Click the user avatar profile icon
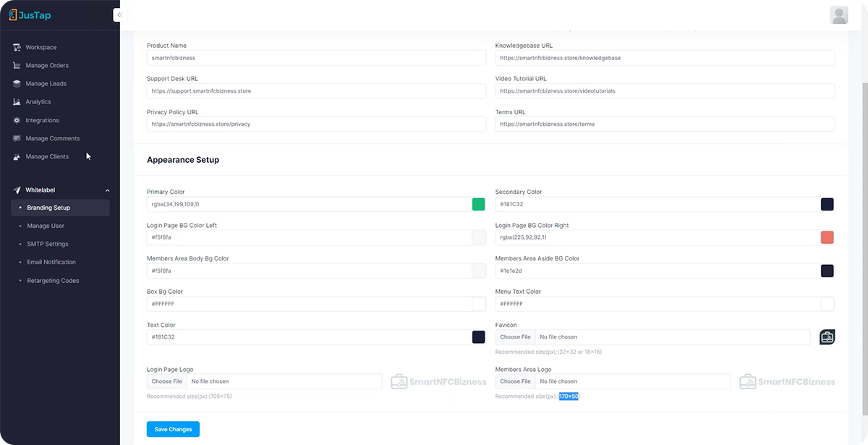Image resolution: width=868 pixels, height=445 pixels. pyautogui.click(x=839, y=15)
